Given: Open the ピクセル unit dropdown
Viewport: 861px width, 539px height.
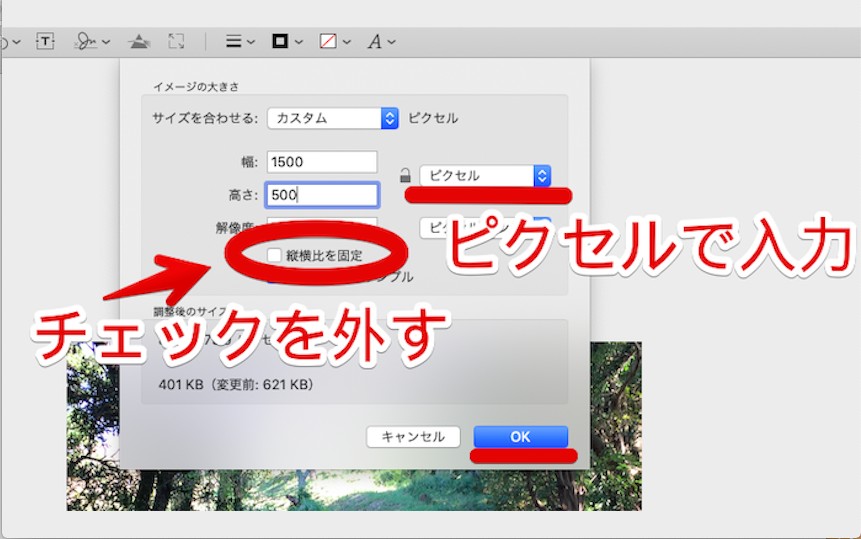Looking at the screenshot, I should tap(485, 176).
